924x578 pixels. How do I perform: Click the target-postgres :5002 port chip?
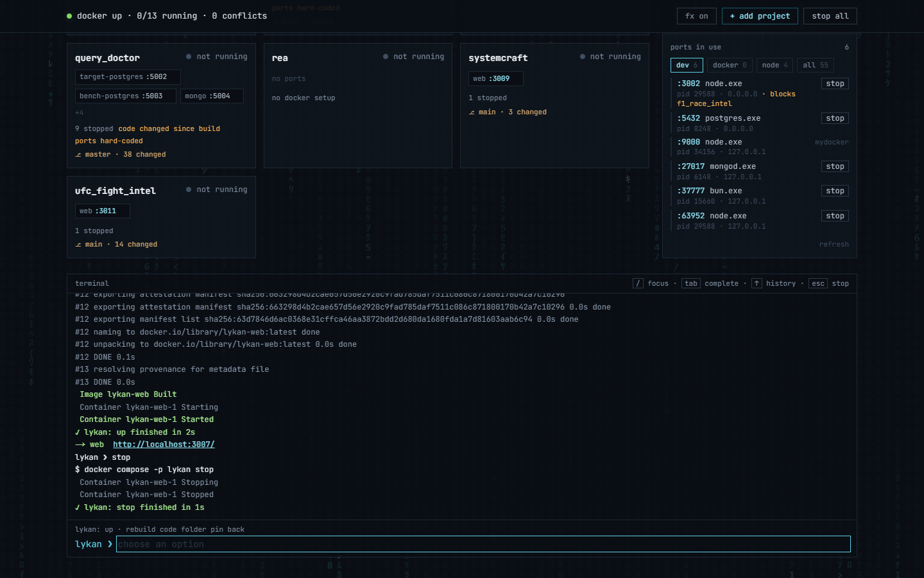[128, 77]
